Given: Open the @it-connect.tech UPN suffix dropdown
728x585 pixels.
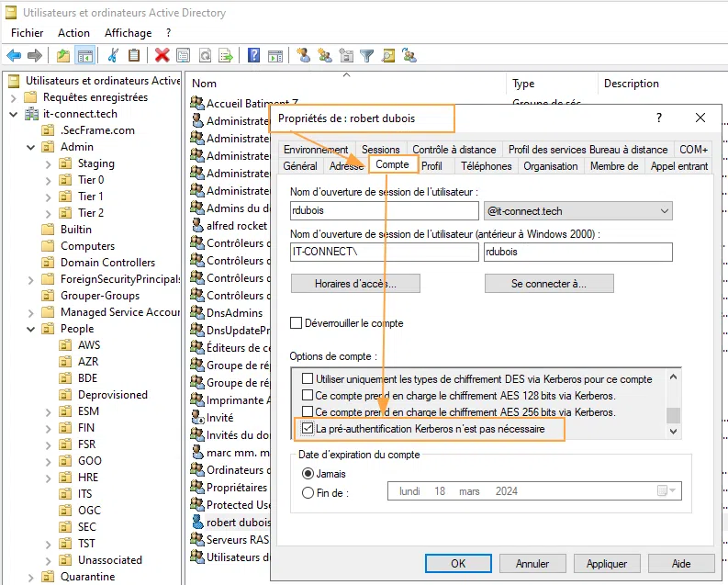Looking at the screenshot, I should (578, 211).
